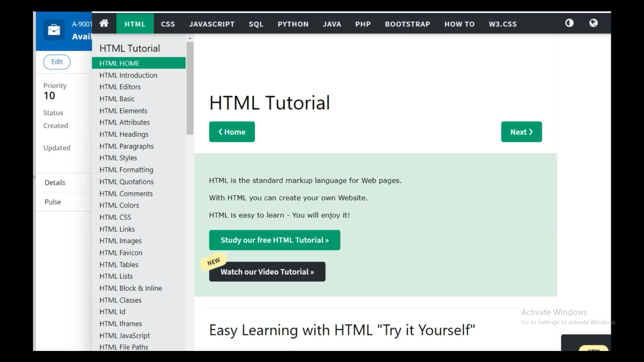Click the sidebar scroll-up arrow

point(190,38)
